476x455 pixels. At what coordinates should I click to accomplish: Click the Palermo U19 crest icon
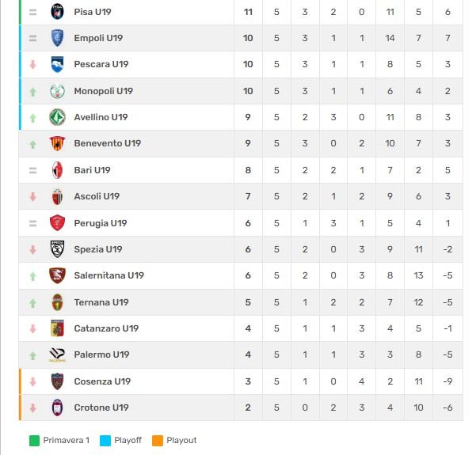click(57, 355)
